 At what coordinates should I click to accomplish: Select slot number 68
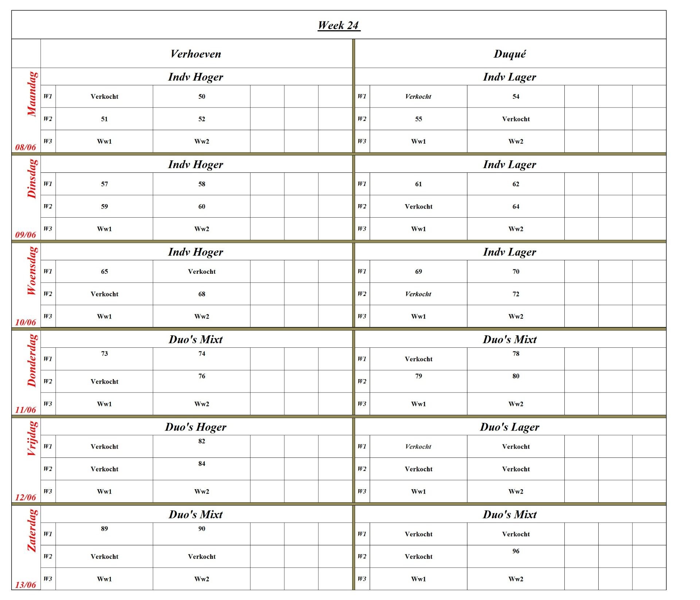pyautogui.click(x=202, y=294)
